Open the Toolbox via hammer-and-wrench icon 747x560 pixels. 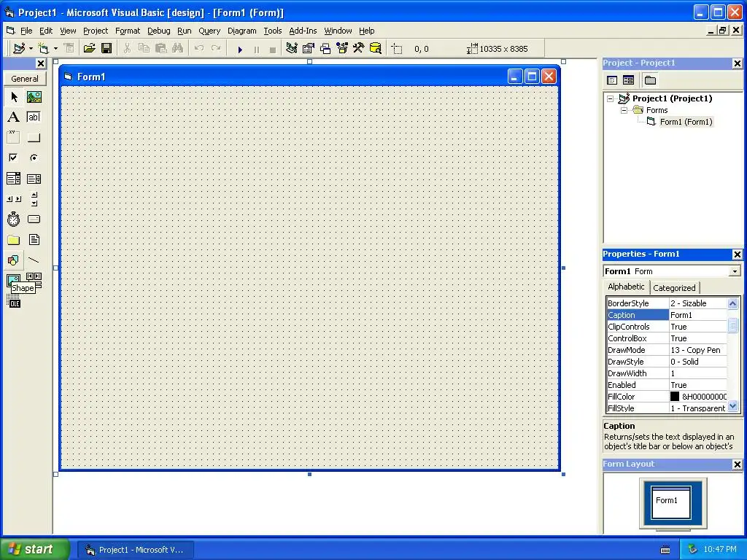click(x=359, y=48)
